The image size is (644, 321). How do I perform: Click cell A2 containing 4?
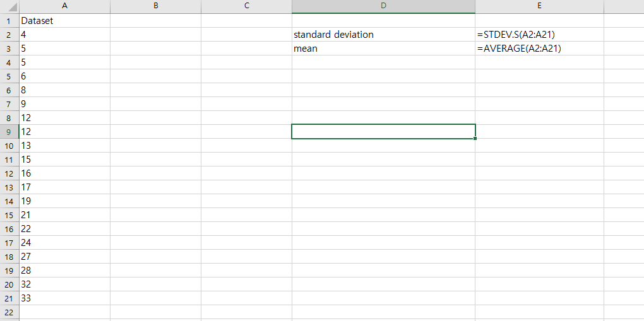pyautogui.click(x=64, y=35)
